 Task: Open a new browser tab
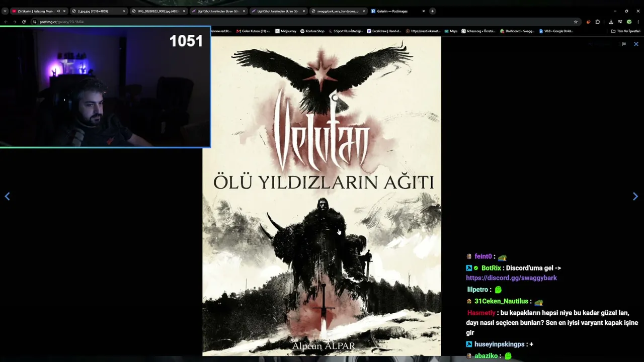pyautogui.click(x=432, y=11)
